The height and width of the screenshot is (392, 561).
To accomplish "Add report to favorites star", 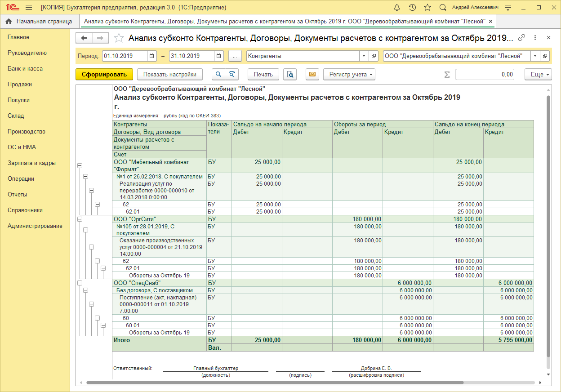I will tap(119, 38).
